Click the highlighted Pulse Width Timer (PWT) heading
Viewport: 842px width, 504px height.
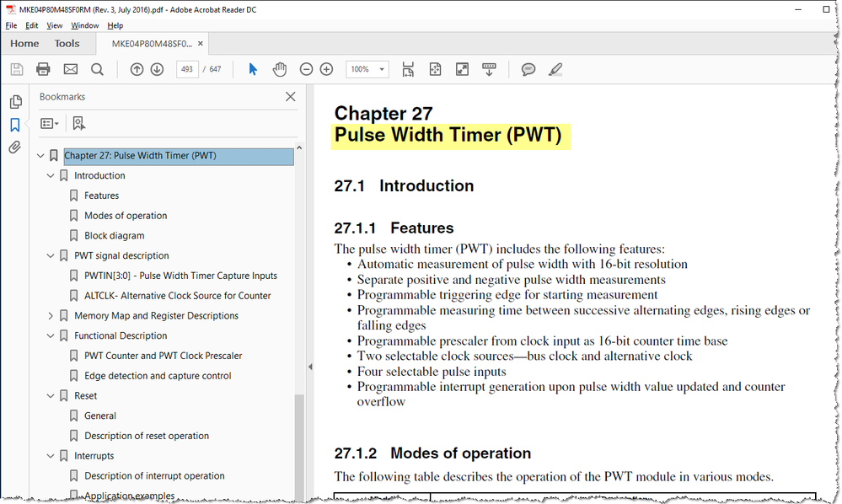click(x=448, y=135)
